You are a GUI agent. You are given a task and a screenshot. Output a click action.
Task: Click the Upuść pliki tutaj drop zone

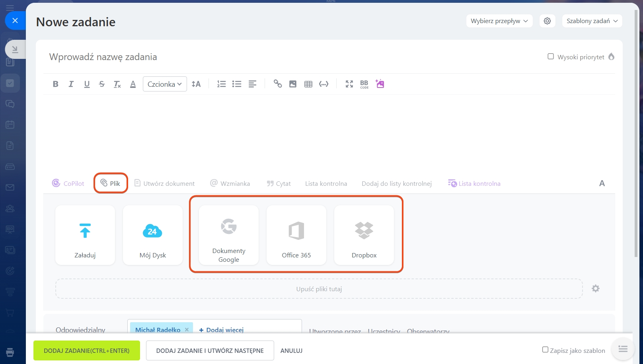(319, 289)
